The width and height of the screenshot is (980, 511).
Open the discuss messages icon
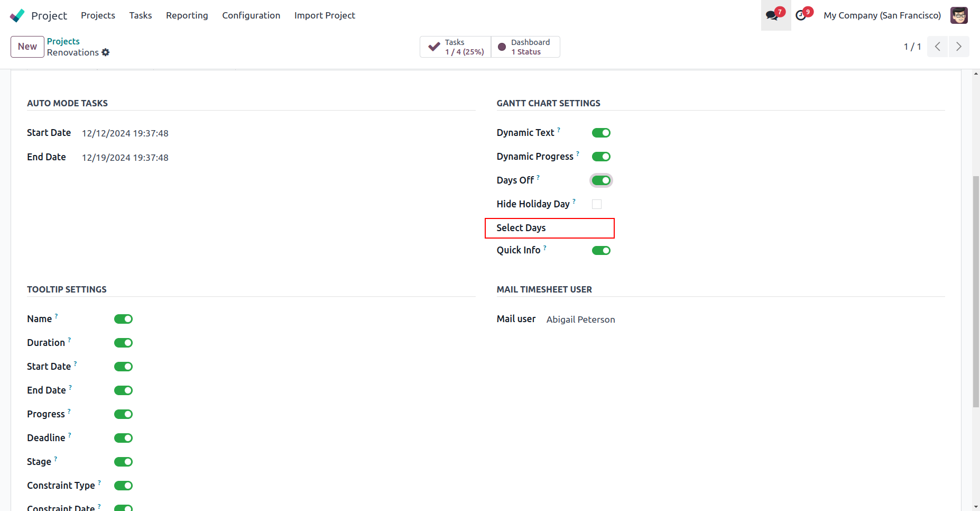[772, 15]
